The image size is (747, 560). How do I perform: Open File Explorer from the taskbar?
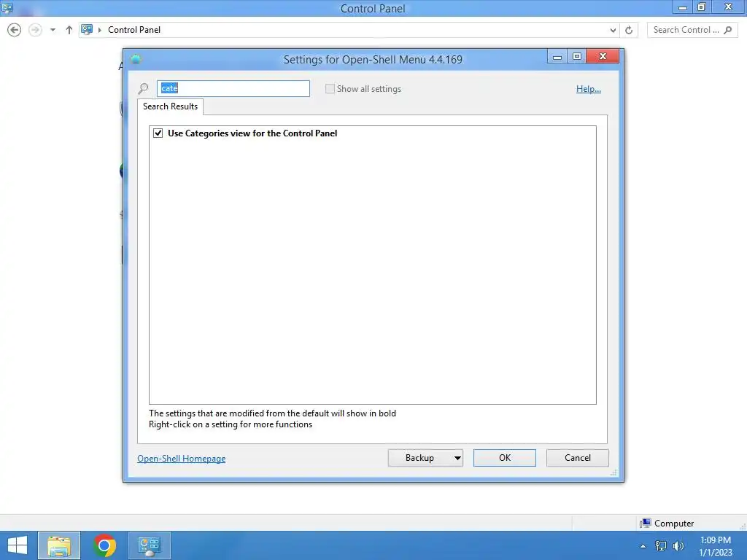click(59, 545)
